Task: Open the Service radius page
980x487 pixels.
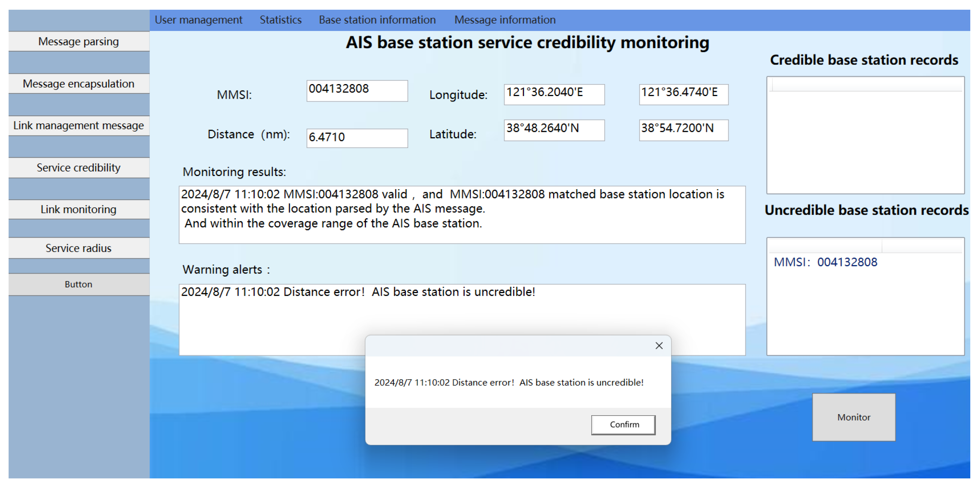Action: 79,248
